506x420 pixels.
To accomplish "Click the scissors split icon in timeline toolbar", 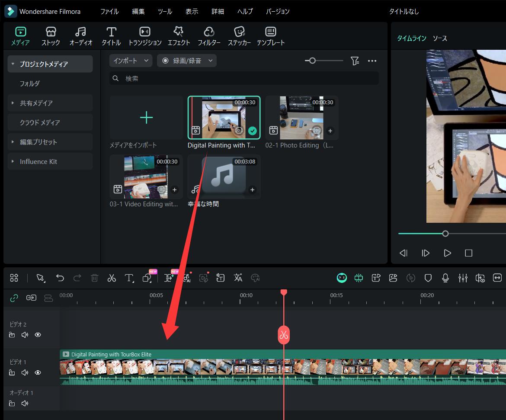I will point(112,278).
